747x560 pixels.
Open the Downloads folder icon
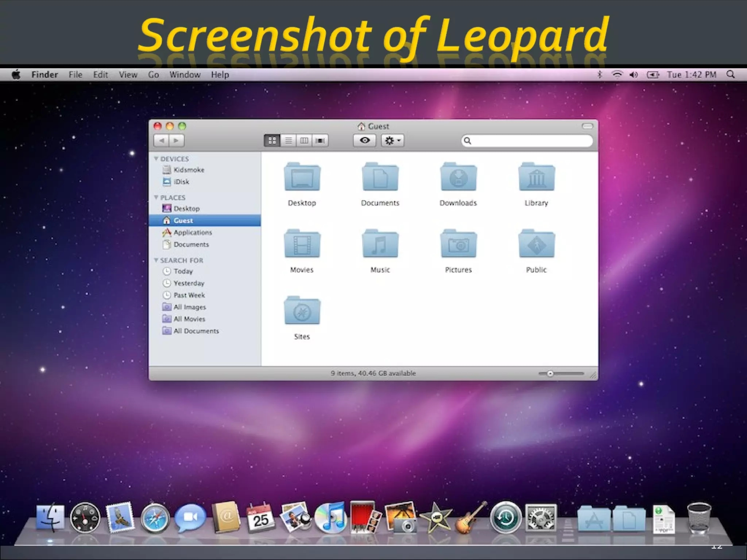[x=458, y=178]
